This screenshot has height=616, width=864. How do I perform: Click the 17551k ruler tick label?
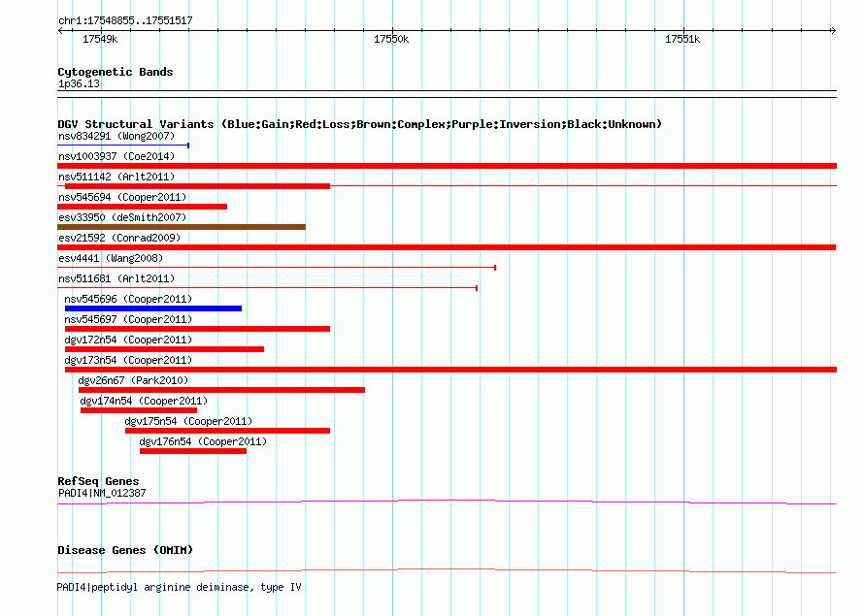(682, 39)
